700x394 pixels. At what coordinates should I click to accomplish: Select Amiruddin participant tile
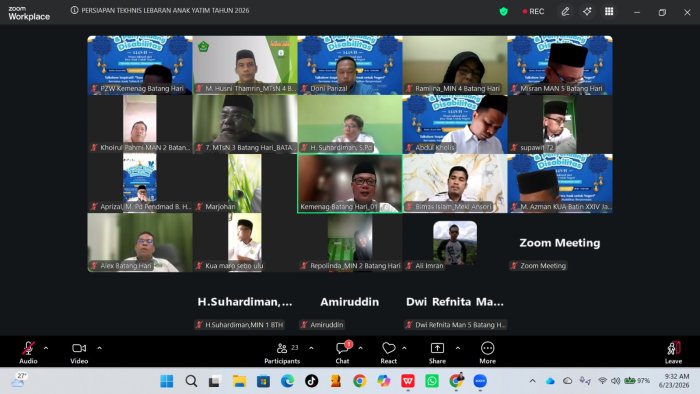click(x=350, y=302)
